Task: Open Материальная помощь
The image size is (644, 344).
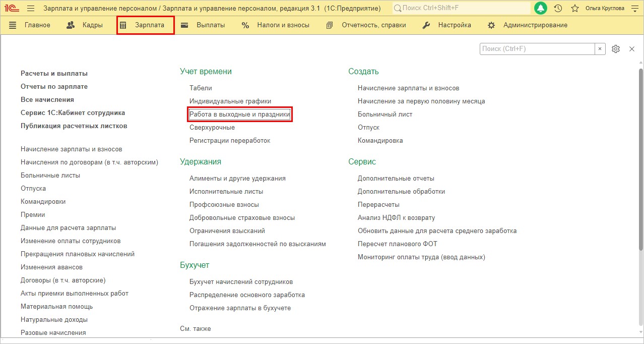Action: click(56, 306)
